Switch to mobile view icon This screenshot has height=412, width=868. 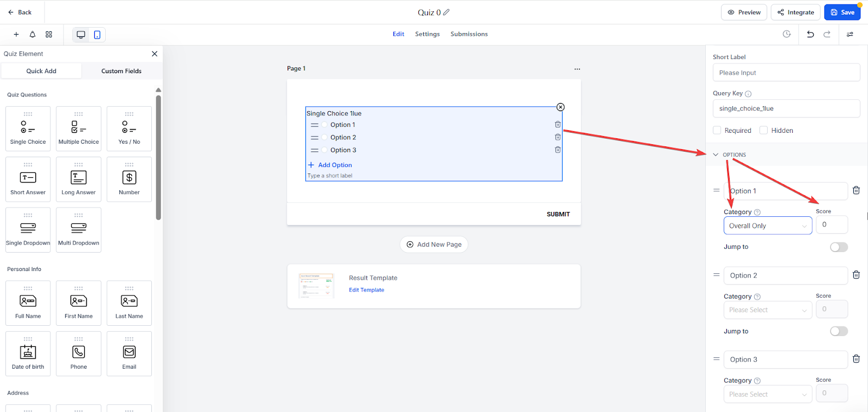coord(97,35)
